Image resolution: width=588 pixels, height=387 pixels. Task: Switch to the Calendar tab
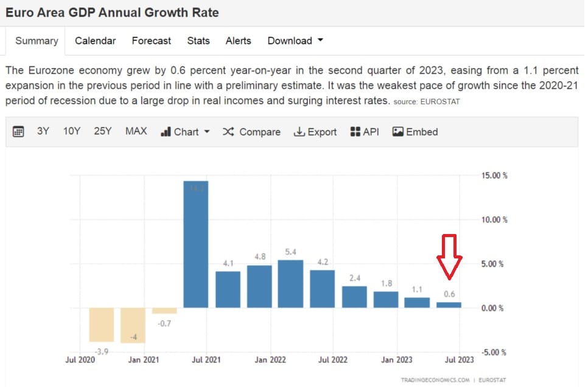pyautogui.click(x=95, y=41)
